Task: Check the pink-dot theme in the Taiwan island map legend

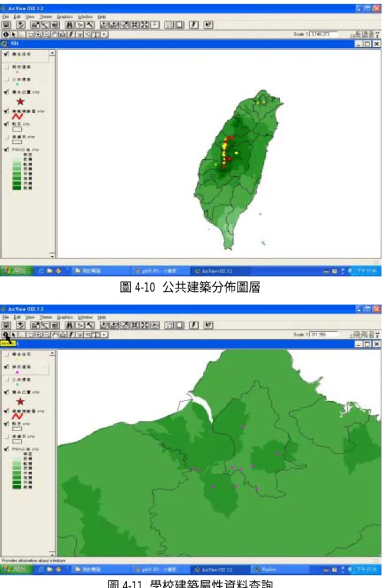Action: [6, 67]
